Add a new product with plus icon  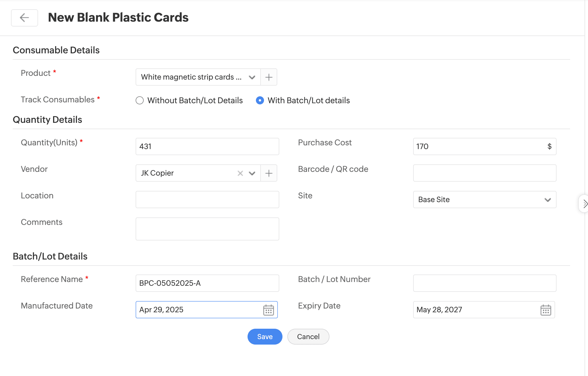[269, 77]
